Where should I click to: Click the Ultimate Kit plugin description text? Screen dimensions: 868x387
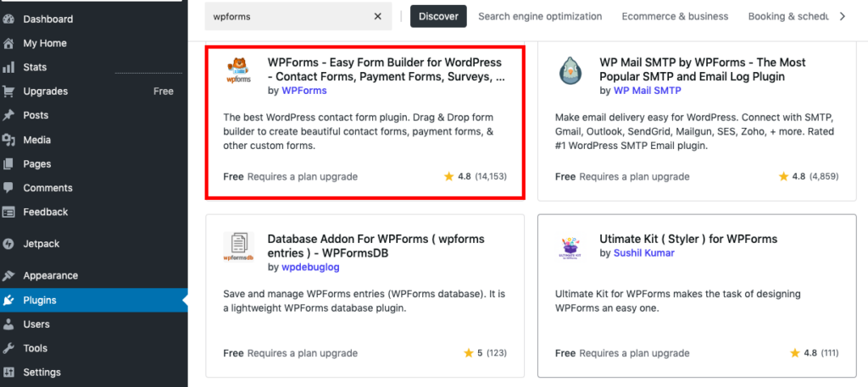[678, 301]
